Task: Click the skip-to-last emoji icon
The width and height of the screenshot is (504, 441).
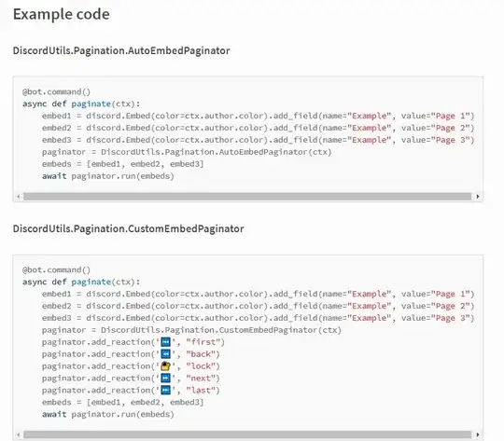Action: 165,390
